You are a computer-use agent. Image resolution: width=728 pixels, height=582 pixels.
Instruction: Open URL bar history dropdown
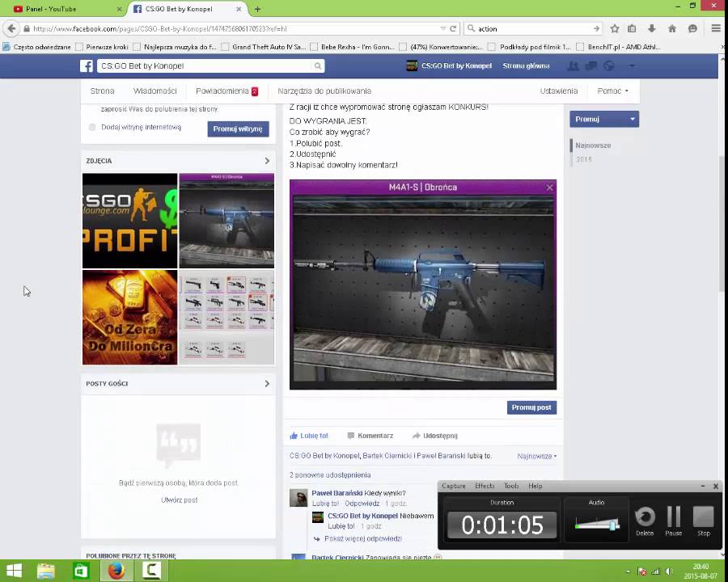(443, 29)
